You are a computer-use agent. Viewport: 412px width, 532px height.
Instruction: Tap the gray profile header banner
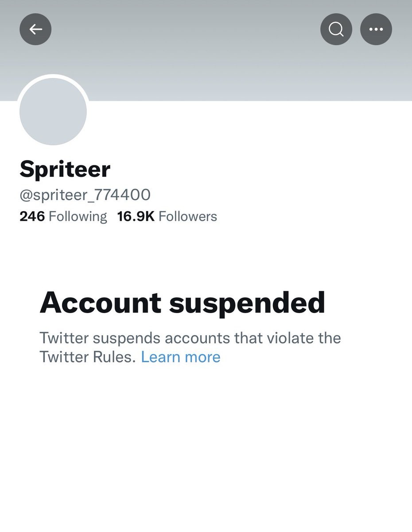[206, 62]
